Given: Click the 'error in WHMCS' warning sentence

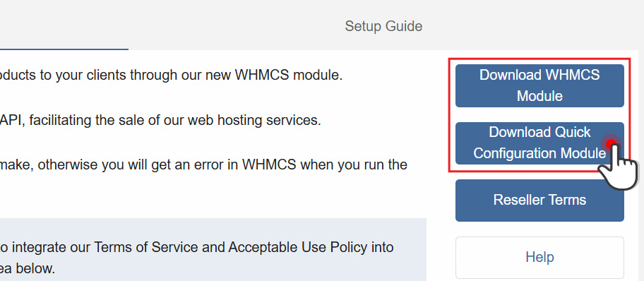Looking at the screenshot, I should click(203, 165).
